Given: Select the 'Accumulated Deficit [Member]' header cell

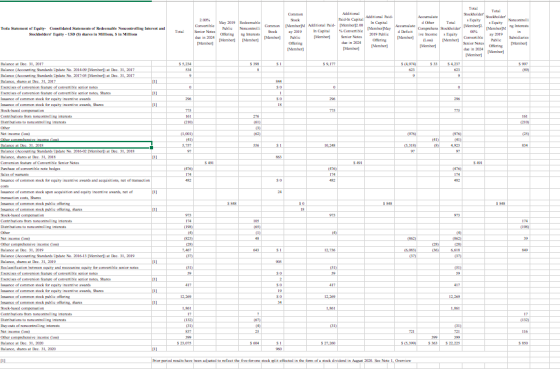Looking at the screenshot, I should coord(406,31).
